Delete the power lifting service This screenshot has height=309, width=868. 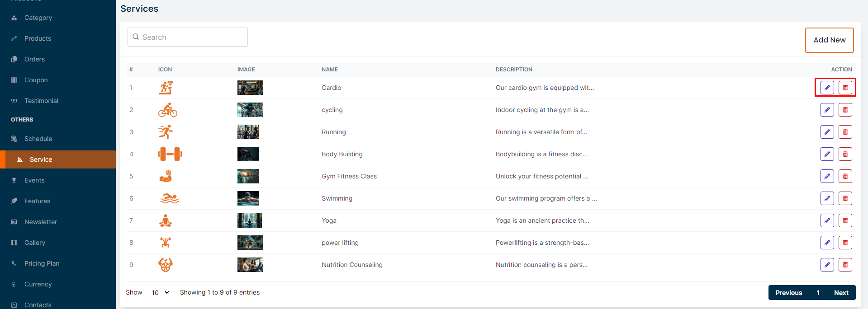tap(845, 243)
